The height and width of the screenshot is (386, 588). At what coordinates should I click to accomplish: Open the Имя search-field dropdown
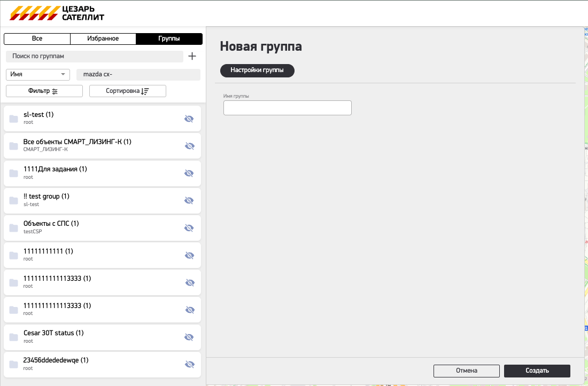tap(38, 75)
